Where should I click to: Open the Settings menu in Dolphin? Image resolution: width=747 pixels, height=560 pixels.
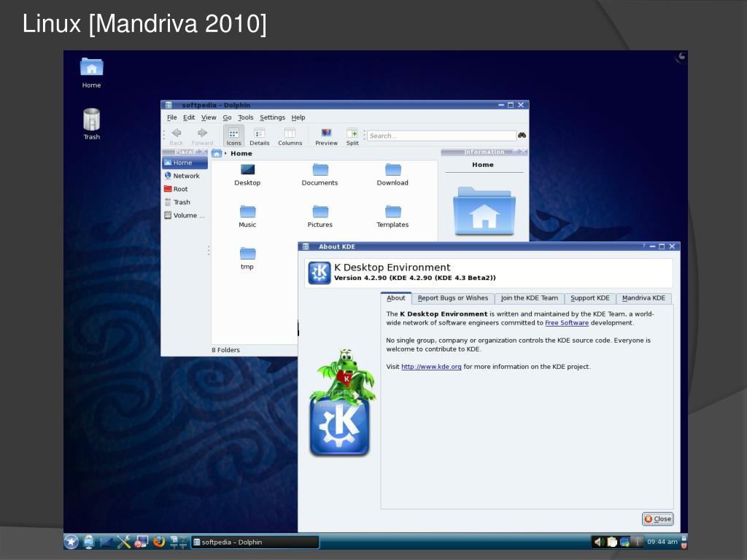(x=273, y=117)
